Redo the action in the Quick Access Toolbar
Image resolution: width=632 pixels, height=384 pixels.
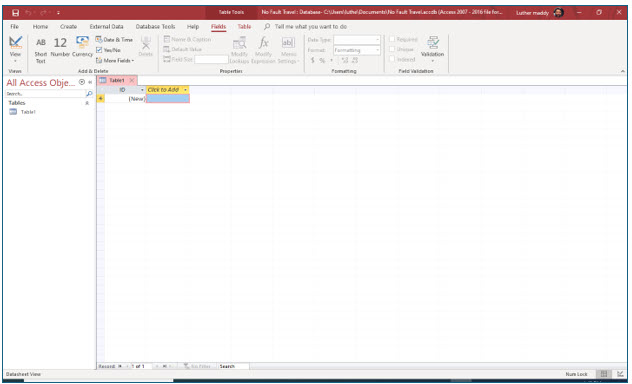click(x=43, y=13)
